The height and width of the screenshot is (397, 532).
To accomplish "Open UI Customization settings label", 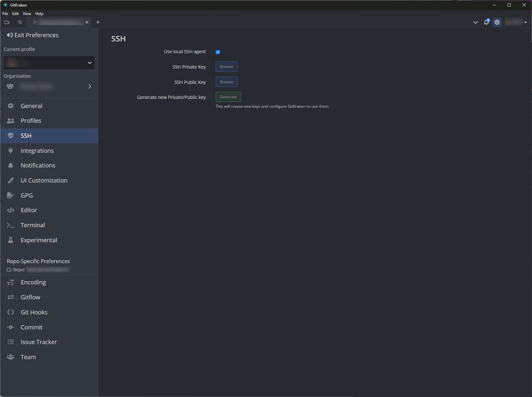I will click(x=44, y=180).
